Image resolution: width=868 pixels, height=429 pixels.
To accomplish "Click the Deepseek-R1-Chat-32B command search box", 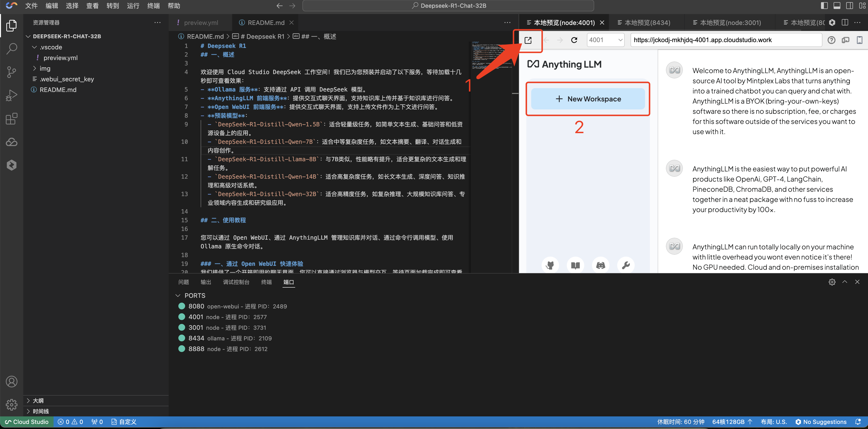I will [x=448, y=6].
